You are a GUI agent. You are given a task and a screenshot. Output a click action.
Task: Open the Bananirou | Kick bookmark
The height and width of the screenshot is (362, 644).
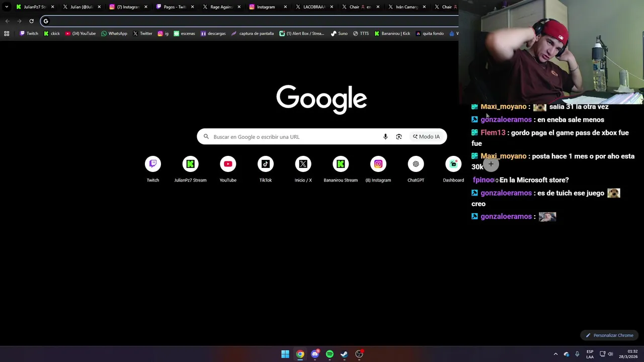click(392, 34)
